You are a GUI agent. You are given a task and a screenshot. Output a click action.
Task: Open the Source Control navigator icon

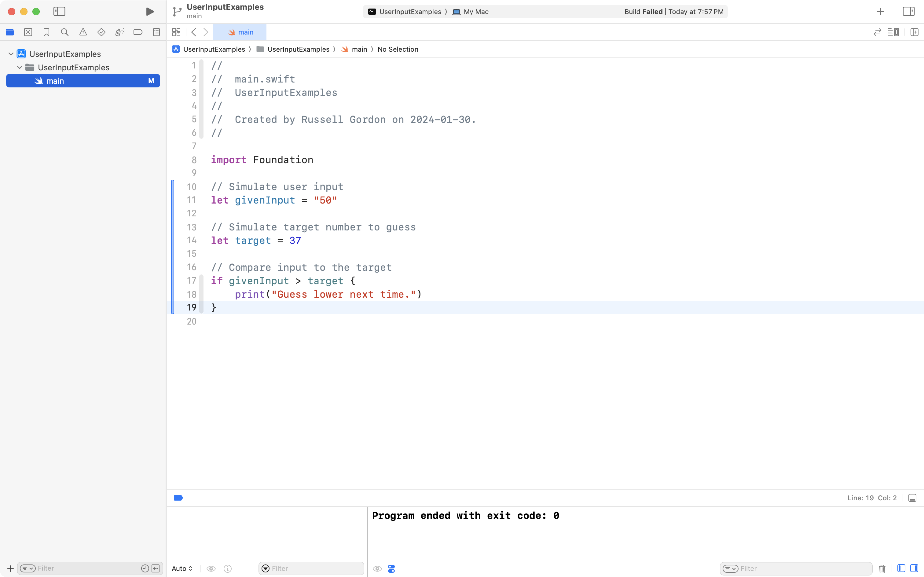(28, 32)
